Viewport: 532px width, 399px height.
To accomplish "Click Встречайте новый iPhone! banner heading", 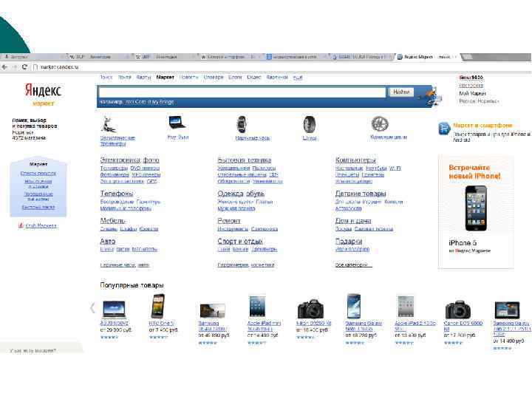I will click(474, 171).
